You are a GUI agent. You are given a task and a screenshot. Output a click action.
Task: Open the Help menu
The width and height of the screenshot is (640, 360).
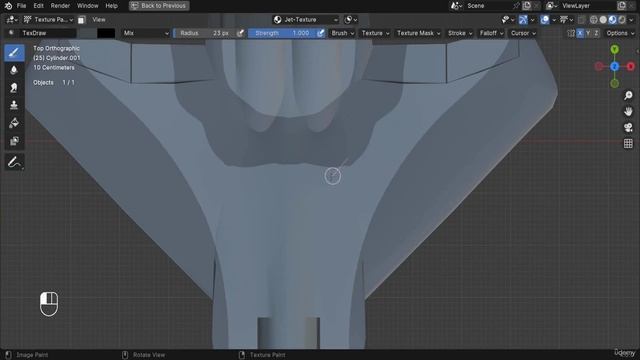pyautogui.click(x=111, y=6)
